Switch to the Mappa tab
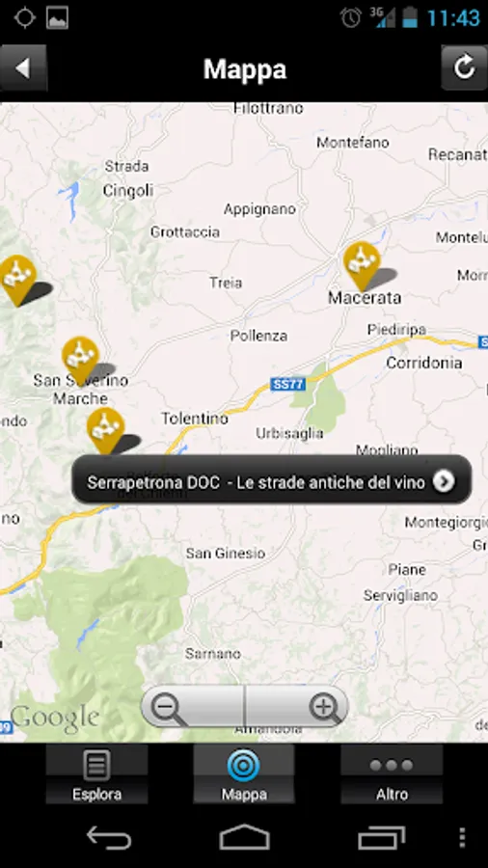The width and height of the screenshot is (488, 868). (244, 773)
